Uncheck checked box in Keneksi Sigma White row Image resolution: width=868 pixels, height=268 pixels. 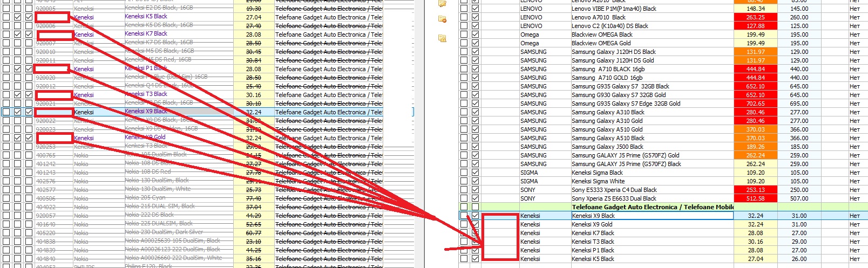coord(475,181)
